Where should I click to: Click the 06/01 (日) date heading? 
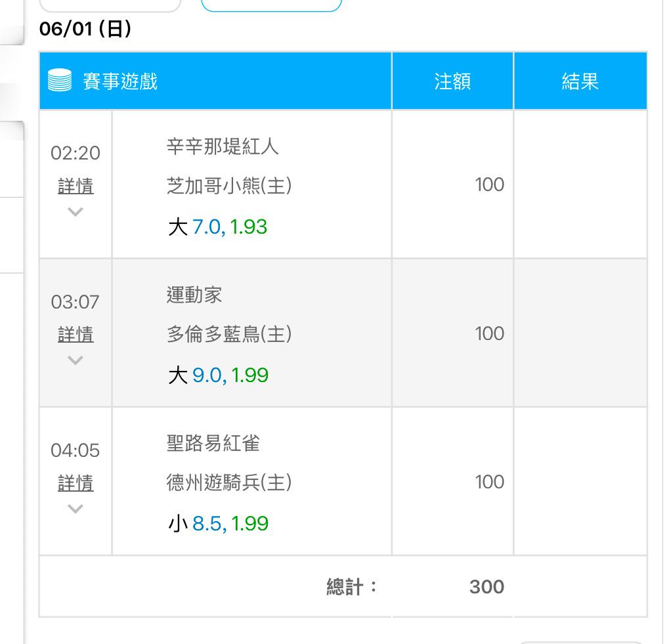pyautogui.click(x=85, y=29)
